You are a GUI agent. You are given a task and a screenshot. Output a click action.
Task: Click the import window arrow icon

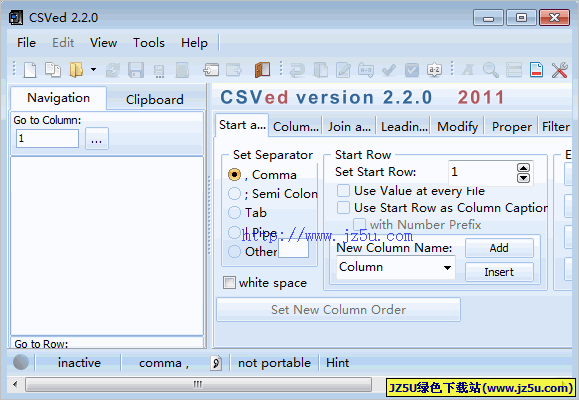pos(211,69)
